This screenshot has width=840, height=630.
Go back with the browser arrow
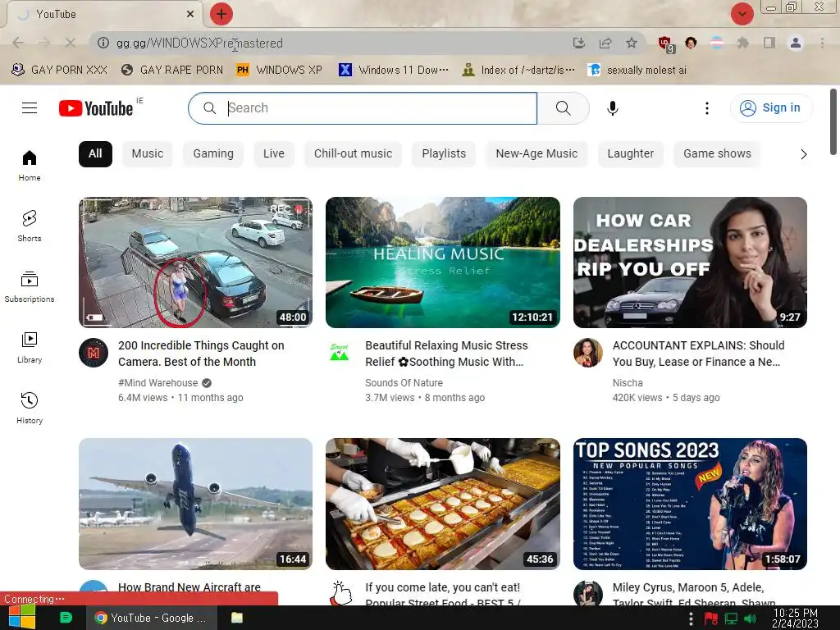[18, 43]
